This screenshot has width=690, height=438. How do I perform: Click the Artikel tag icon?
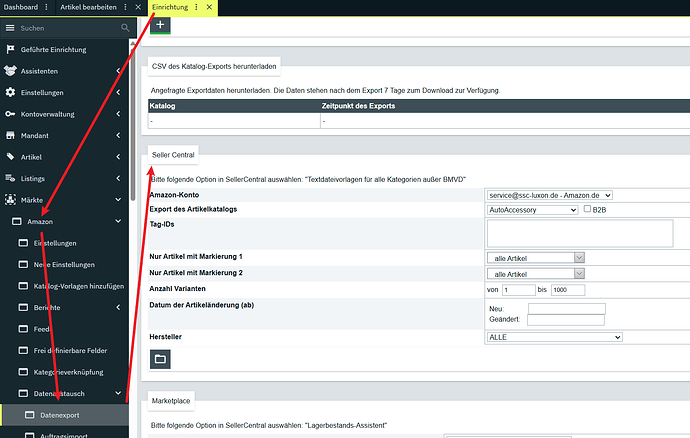[x=10, y=157]
